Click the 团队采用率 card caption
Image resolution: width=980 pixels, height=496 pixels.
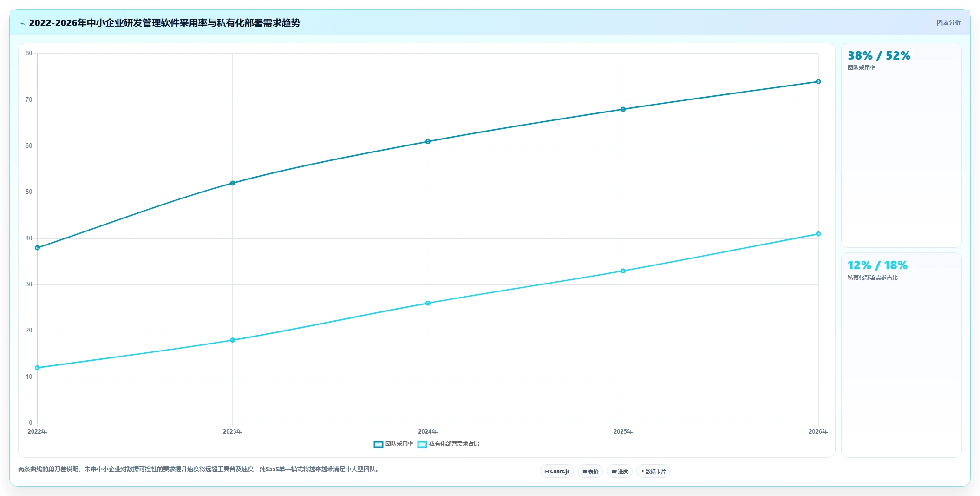pos(862,68)
